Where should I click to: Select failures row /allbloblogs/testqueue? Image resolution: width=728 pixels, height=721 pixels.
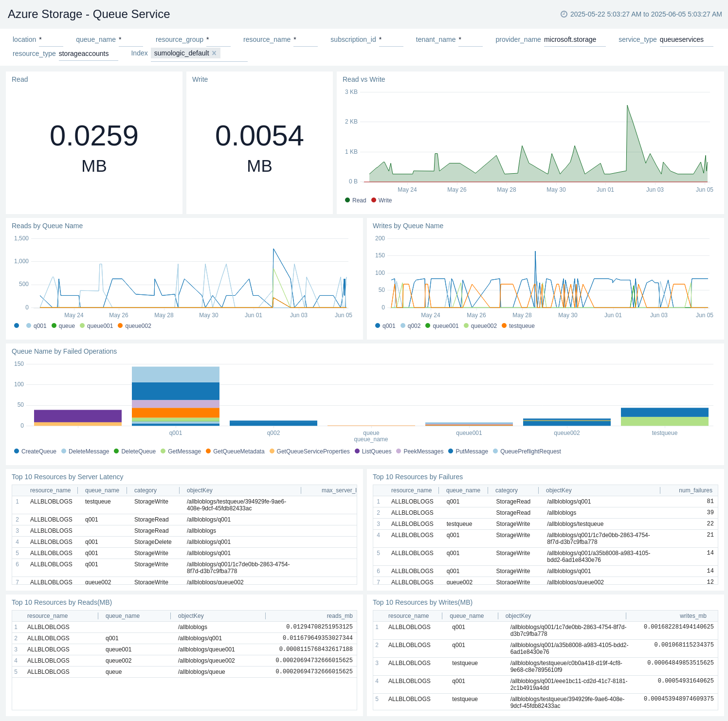546,524
